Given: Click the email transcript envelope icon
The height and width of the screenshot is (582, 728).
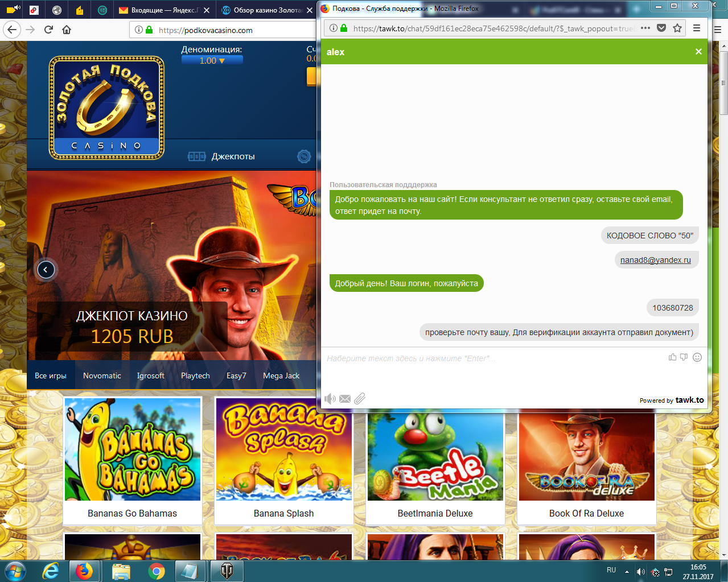Looking at the screenshot, I should pyautogui.click(x=345, y=399).
